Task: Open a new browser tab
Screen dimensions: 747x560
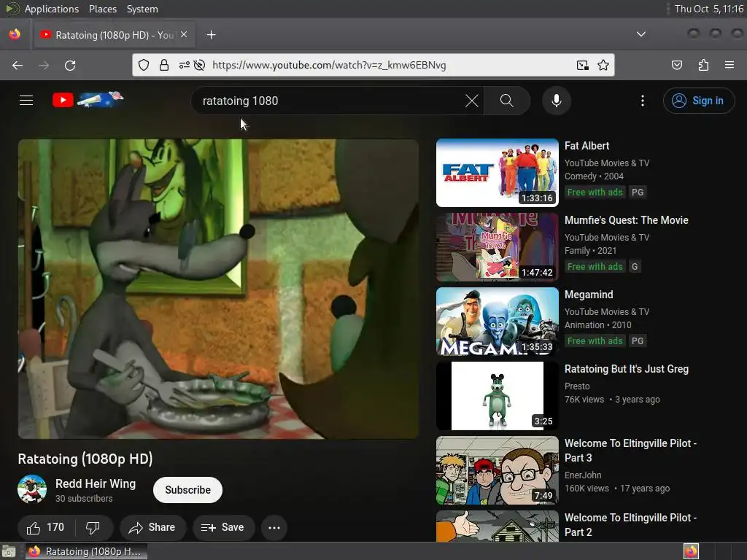Action: 211,35
